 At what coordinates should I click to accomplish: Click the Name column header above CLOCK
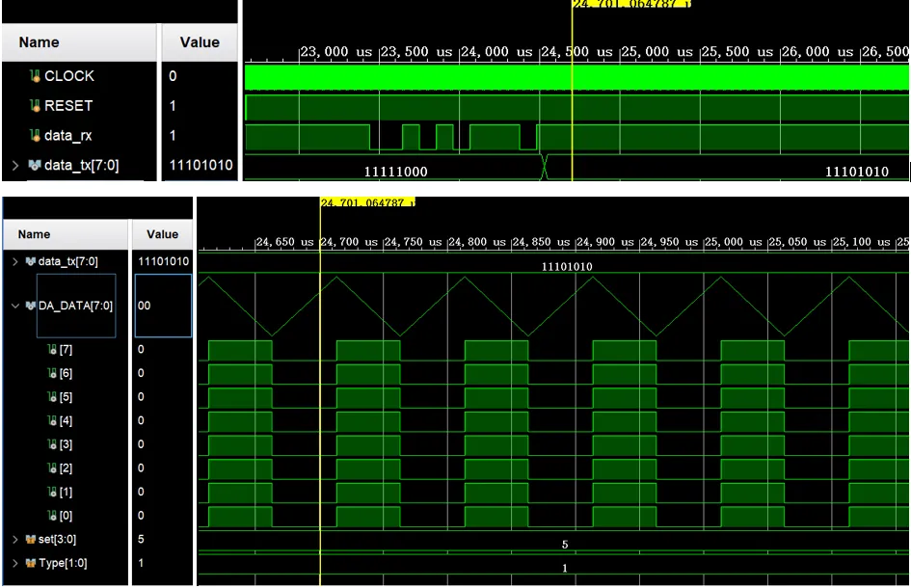(x=39, y=42)
